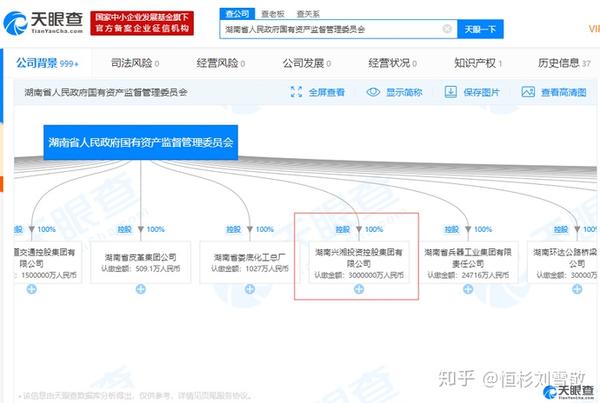Open the 湖南环达公路桥梁 node card
Screen dimensions: 600x403
pos(563,262)
